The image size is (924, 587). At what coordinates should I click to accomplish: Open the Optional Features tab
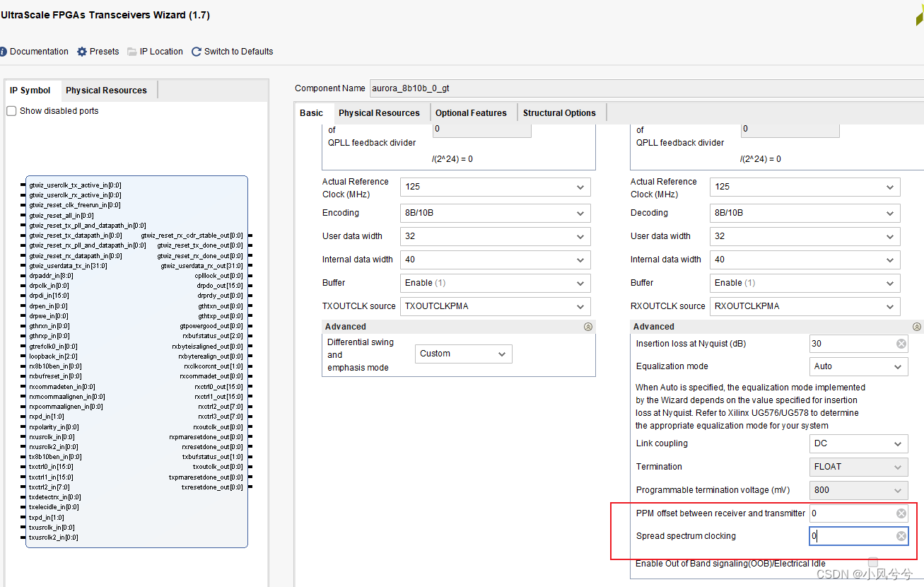[x=472, y=113]
